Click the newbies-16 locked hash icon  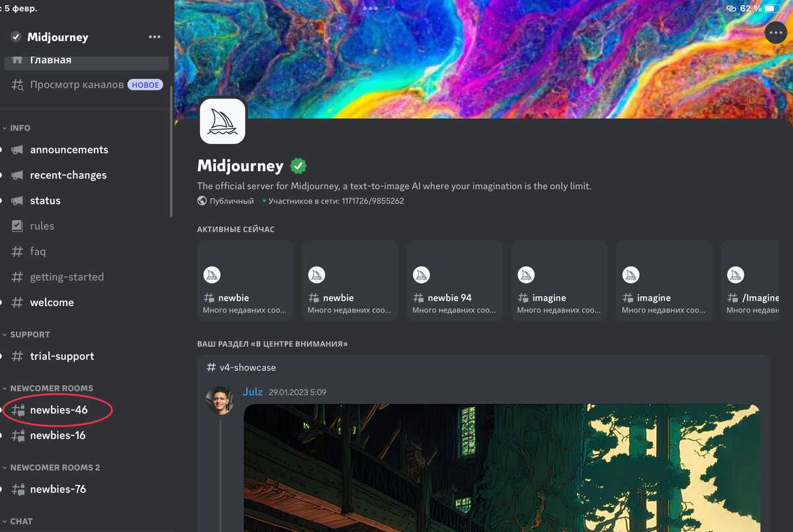(x=19, y=436)
